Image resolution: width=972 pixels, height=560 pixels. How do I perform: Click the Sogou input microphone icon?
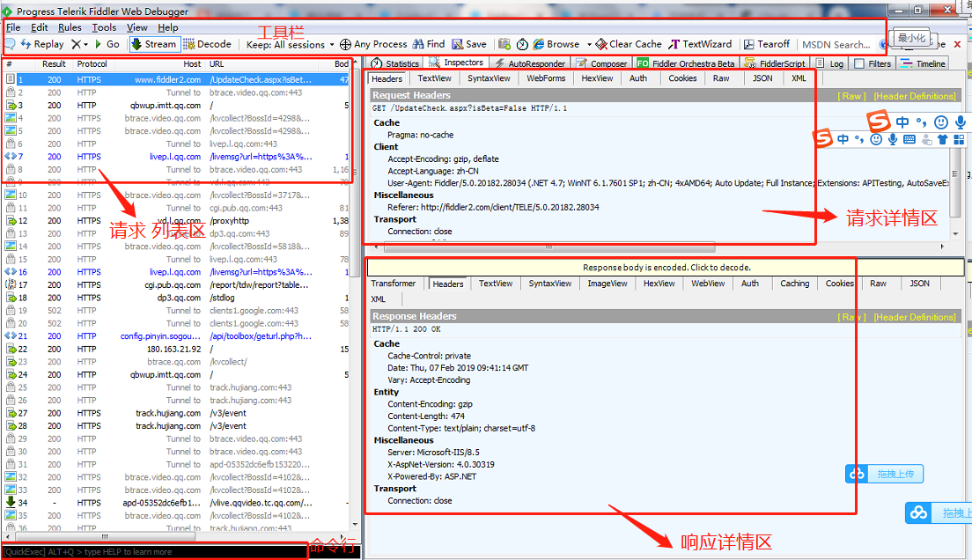point(961,122)
